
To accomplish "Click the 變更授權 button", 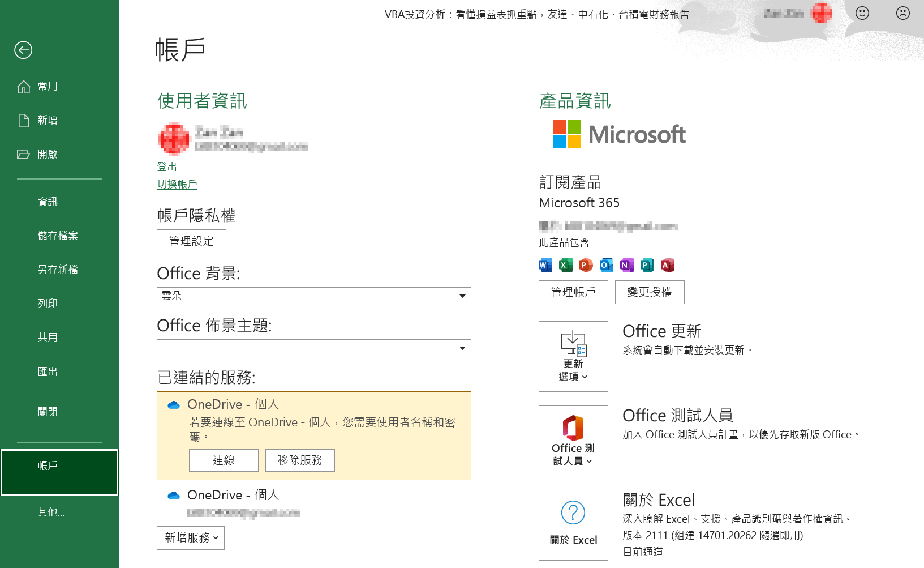I will coord(650,292).
